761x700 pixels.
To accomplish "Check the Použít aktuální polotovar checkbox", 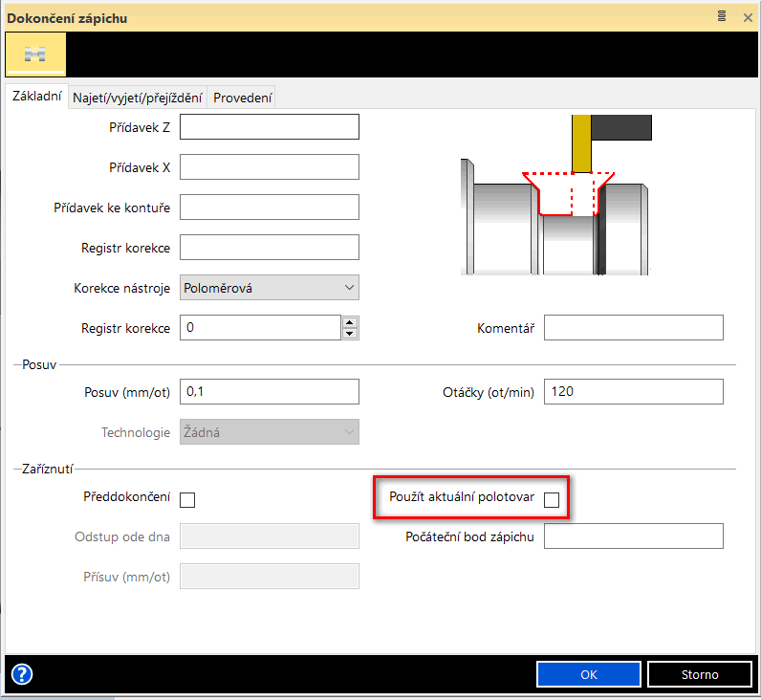I will (552, 499).
